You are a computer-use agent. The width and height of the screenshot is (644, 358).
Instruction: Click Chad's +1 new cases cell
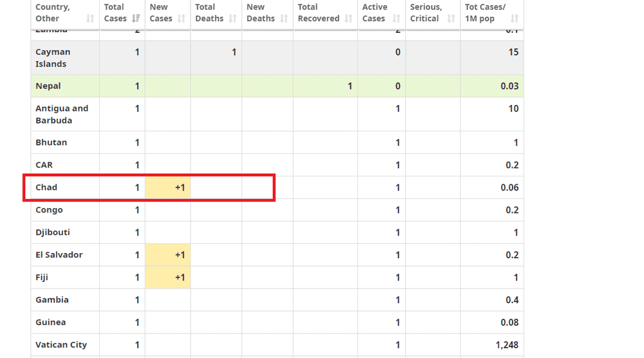point(167,187)
